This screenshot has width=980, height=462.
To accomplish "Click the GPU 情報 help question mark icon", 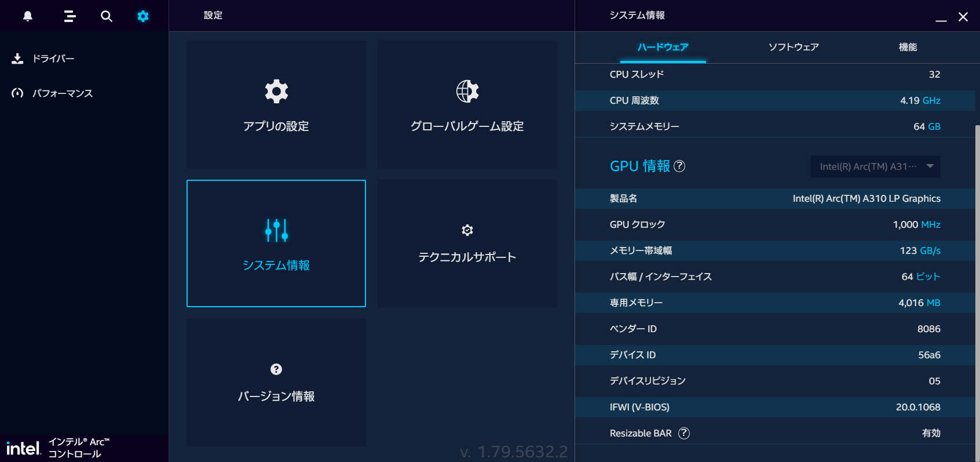I will pos(679,166).
